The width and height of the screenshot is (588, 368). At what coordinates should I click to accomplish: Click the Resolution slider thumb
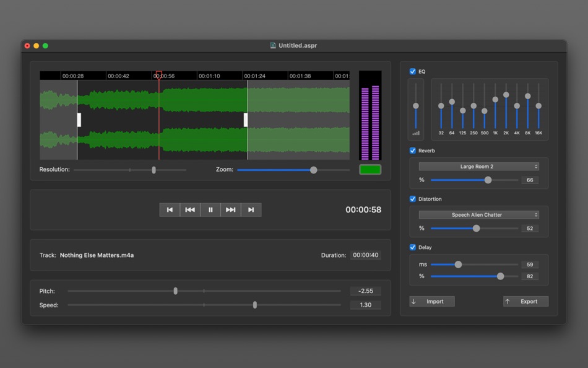(153, 170)
